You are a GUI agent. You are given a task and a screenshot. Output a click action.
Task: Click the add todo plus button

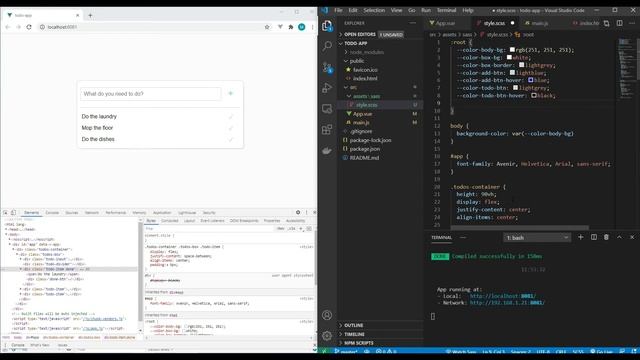click(231, 93)
